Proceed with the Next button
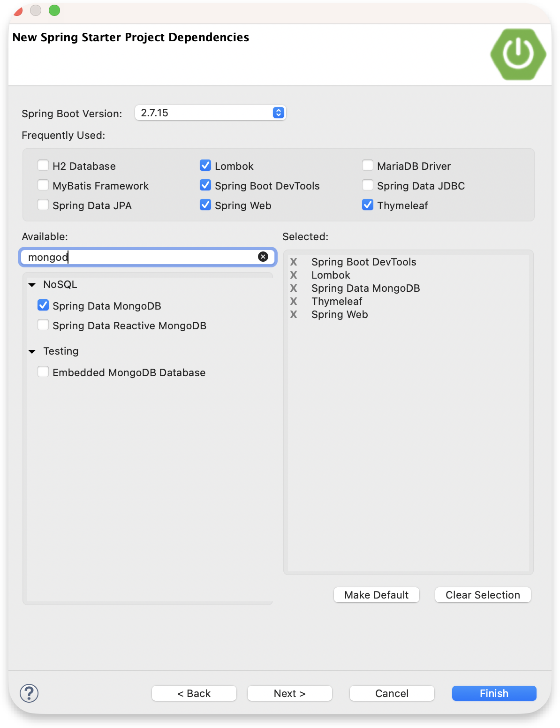 pyautogui.click(x=290, y=693)
